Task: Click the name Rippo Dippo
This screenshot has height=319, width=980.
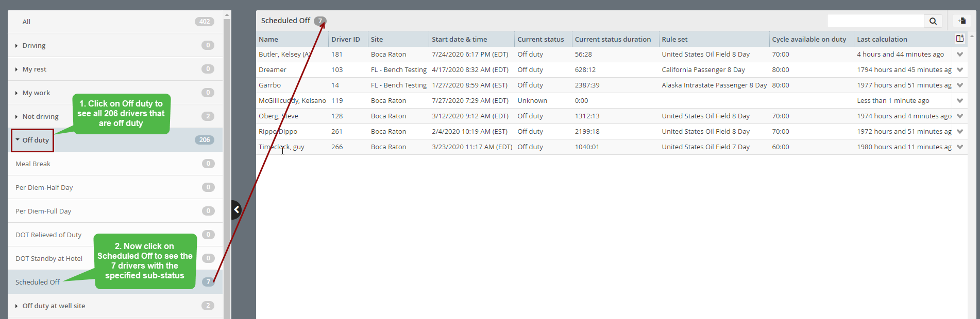Action: (278, 132)
